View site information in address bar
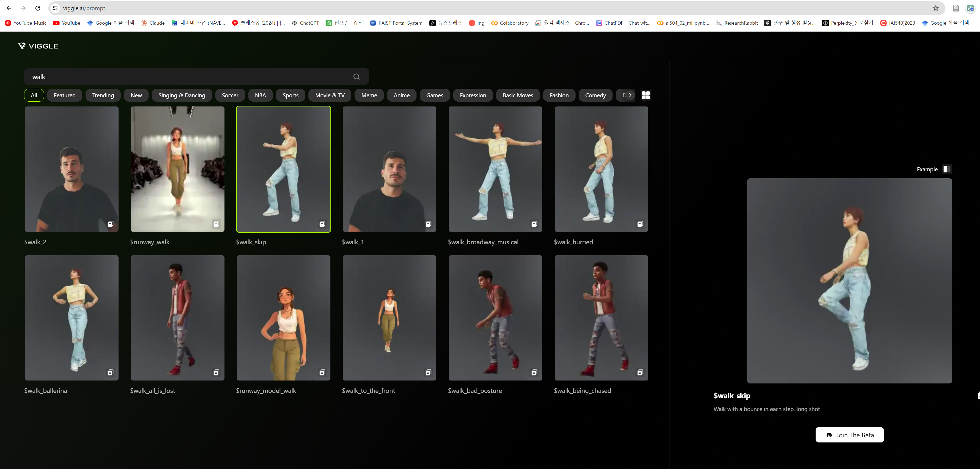This screenshot has height=469, width=980. coord(55,8)
